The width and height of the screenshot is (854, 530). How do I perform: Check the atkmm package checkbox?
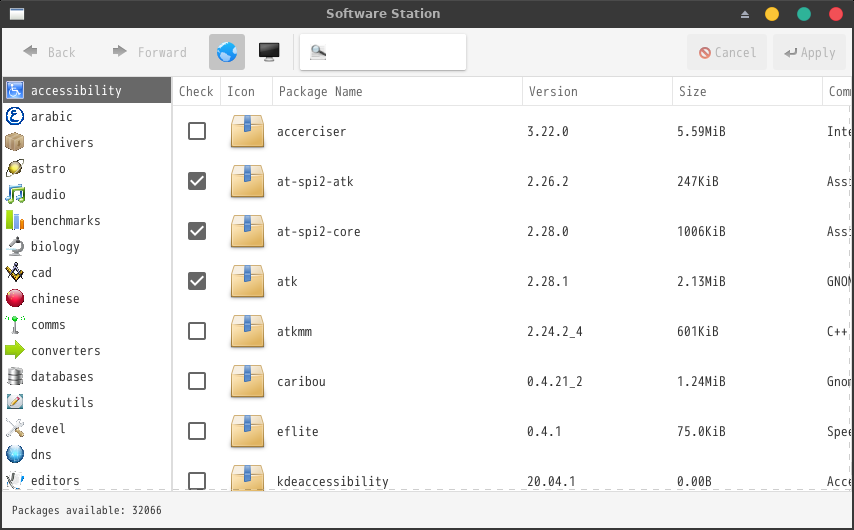pos(197,331)
